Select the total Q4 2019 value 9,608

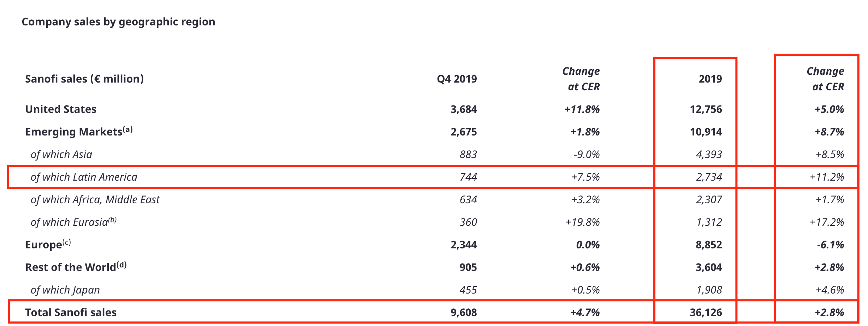click(x=463, y=313)
